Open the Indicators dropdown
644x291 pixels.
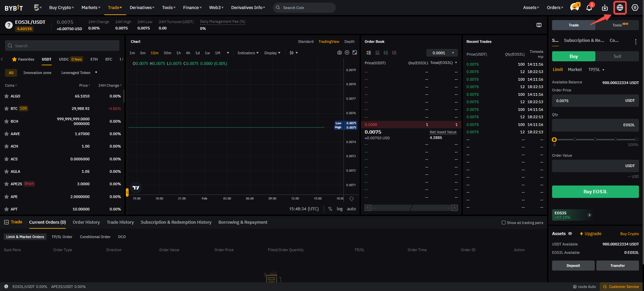pyautogui.click(x=248, y=53)
